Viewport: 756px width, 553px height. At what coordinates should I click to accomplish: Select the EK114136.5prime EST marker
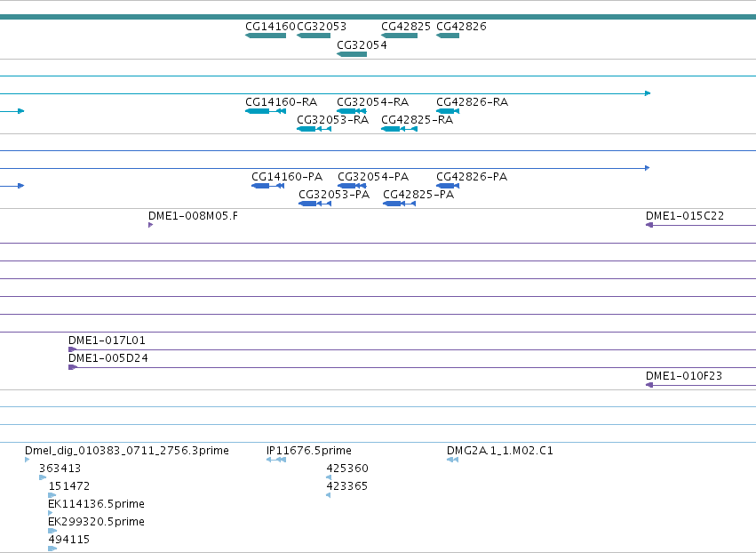coord(50,513)
